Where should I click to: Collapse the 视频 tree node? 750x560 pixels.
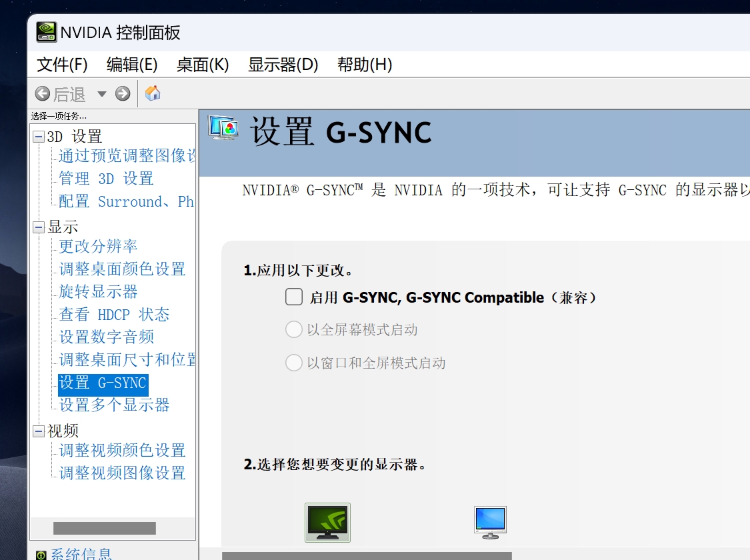click(39, 431)
